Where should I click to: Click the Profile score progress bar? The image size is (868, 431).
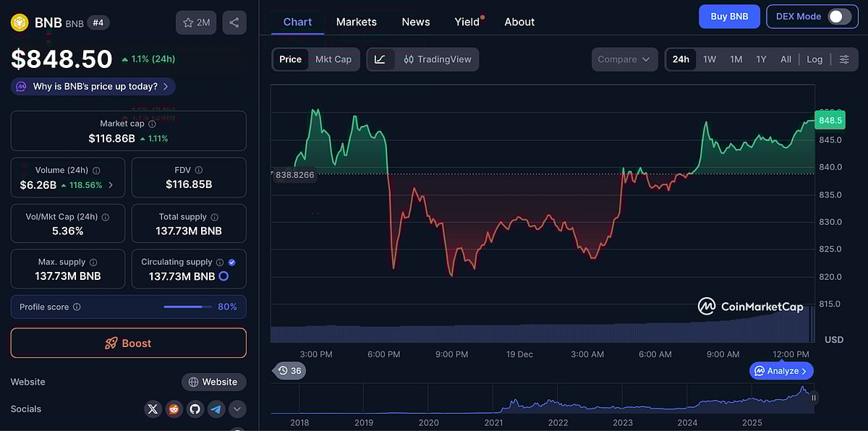pos(187,307)
